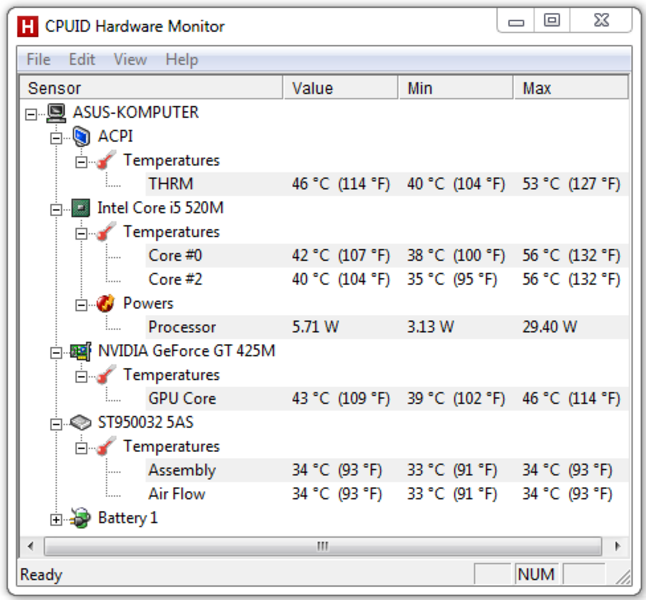Collapse the ASUS-KOMPUTER root node
Screen dimensions: 646x600
(31, 114)
